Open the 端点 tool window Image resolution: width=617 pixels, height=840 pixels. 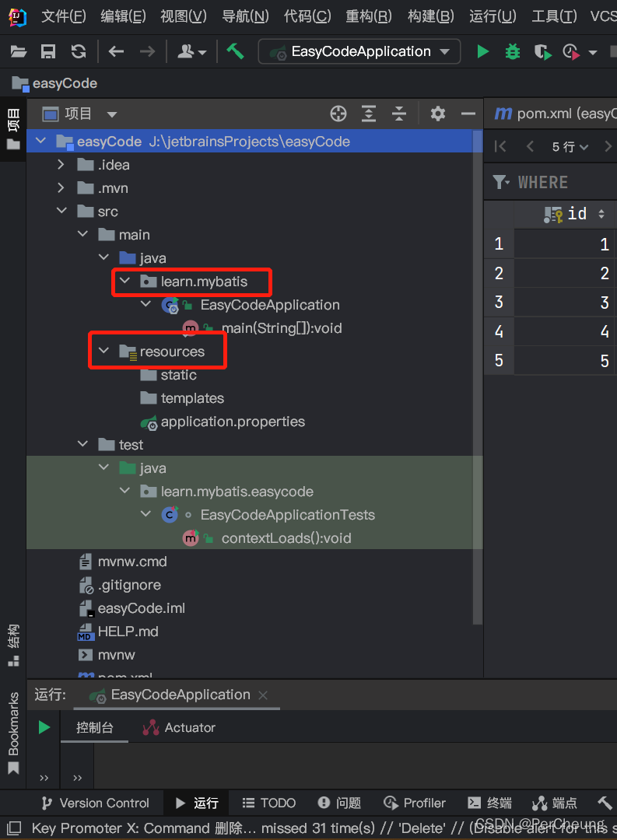pos(554,803)
